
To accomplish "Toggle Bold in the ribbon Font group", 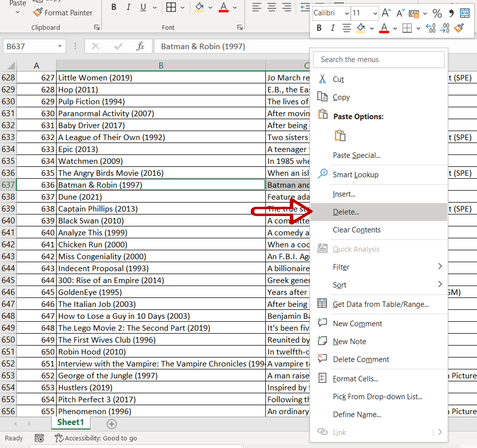I will (114, 7).
